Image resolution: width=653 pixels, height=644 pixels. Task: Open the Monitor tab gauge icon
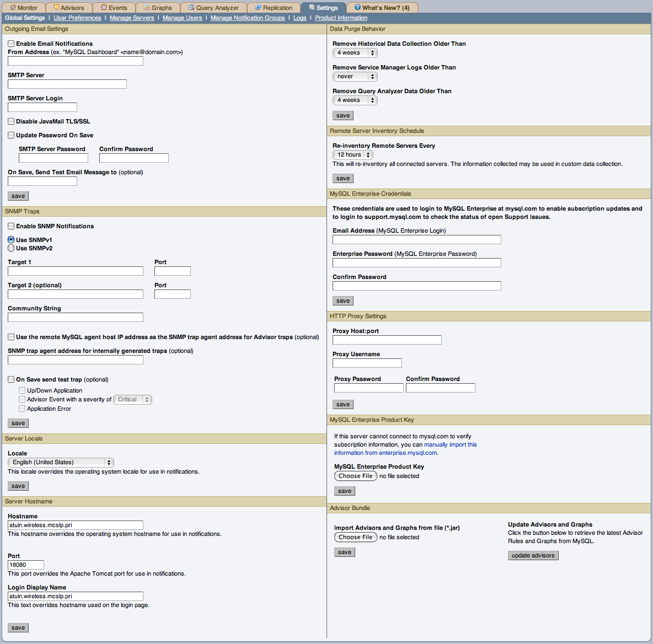12,7
